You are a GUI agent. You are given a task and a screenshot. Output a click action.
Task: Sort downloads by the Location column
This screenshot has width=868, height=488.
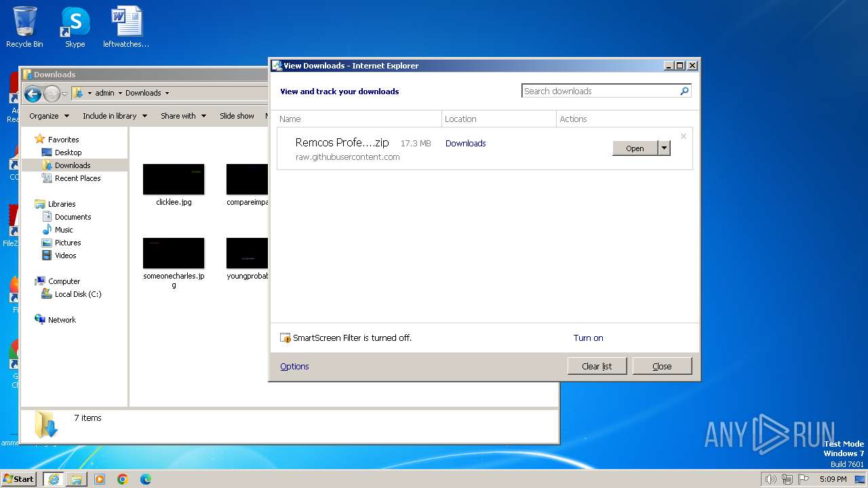coord(499,119)
